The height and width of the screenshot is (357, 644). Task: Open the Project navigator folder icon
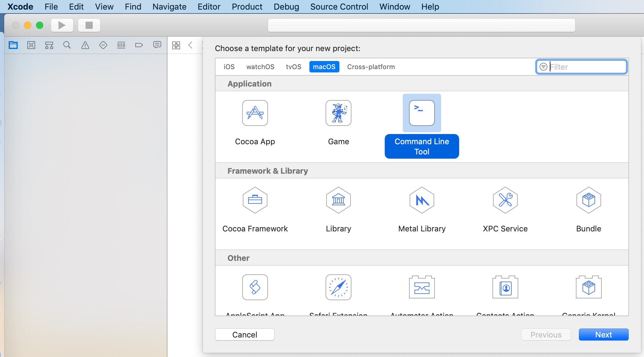(x=13, y=45)
